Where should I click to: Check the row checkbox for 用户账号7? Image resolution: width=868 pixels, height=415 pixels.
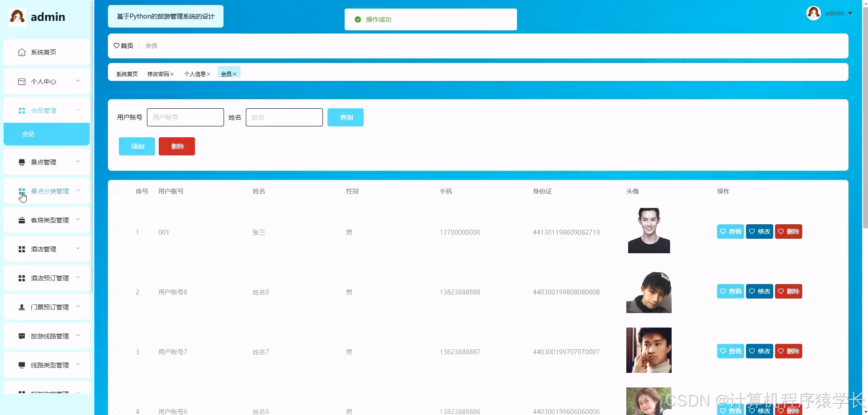116,352
